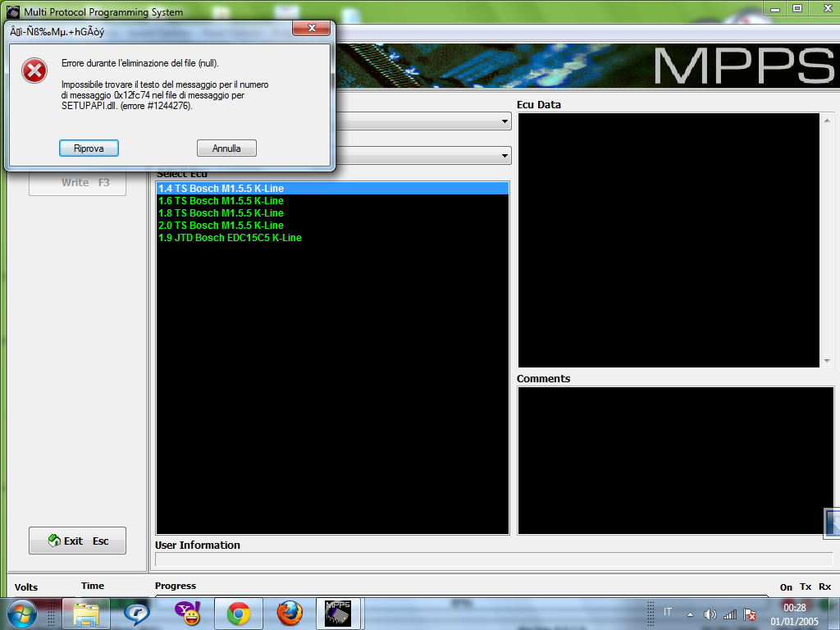
Task: Click the Exit Esc button
Action: (x=77, y=541)
